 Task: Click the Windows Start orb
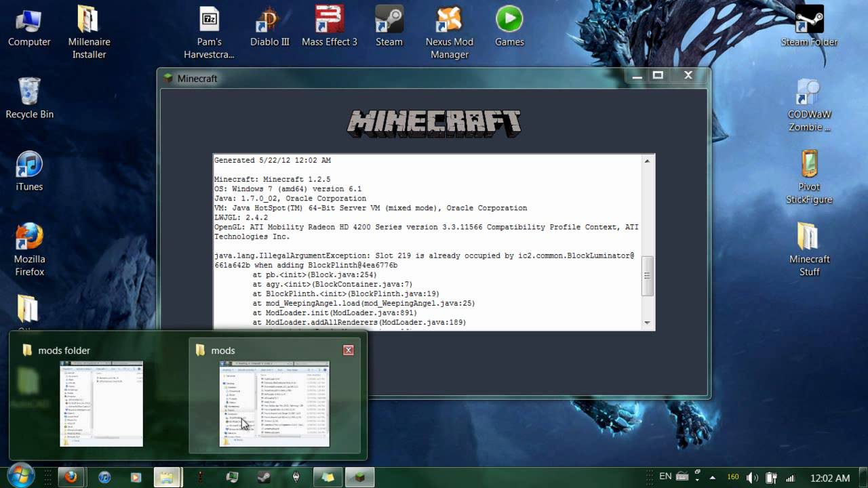pyautogui.click(x=20, y=476)
